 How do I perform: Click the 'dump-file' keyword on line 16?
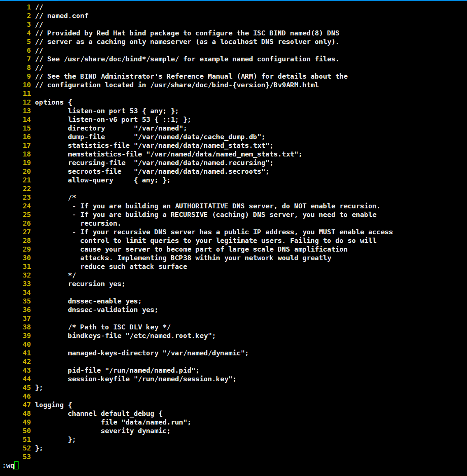(x=86, y=137)
